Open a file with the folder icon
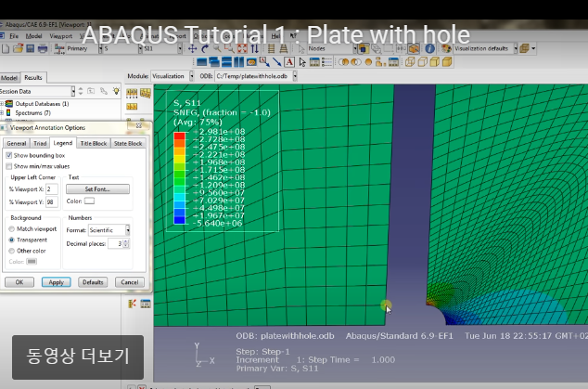588x389 pixels. 18,48
